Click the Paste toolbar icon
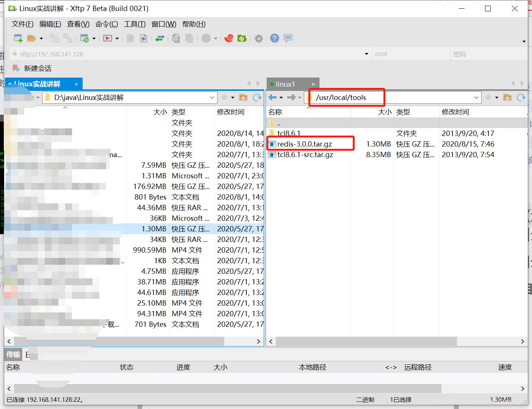Screen dimensions: 532x409 point(189,38)
